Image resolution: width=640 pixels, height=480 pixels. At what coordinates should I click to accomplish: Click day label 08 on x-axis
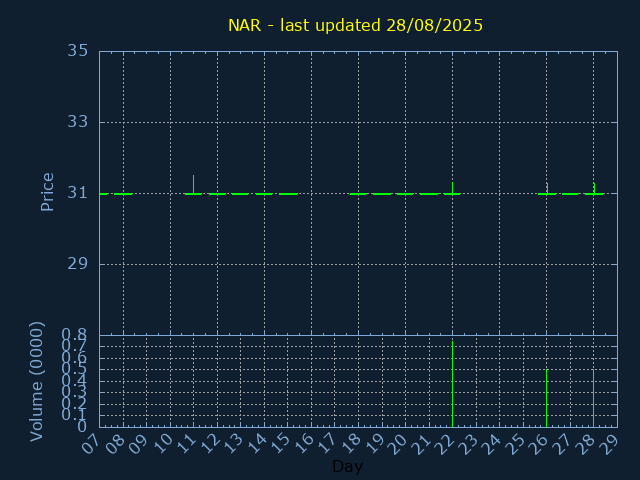(114, 444)
